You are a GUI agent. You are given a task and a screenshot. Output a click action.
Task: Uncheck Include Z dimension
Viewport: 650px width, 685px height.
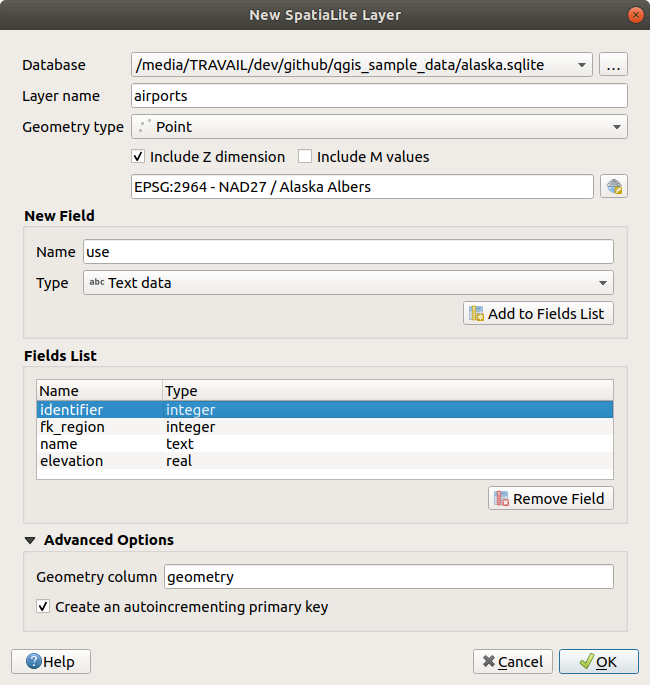click(138, 157)
